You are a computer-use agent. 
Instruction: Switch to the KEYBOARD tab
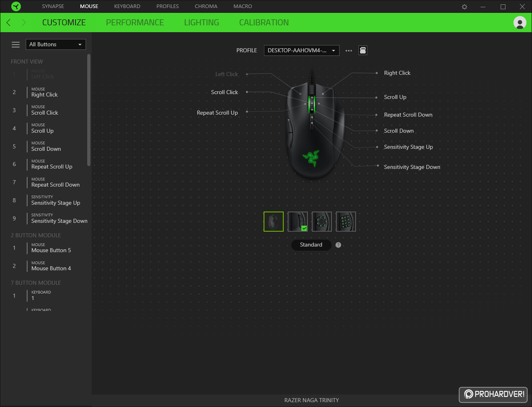(127, 6)
